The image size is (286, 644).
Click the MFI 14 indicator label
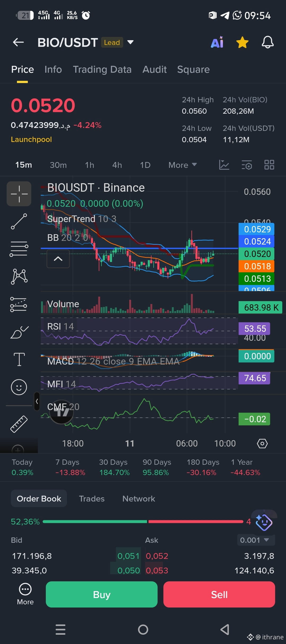coord(61,384)
